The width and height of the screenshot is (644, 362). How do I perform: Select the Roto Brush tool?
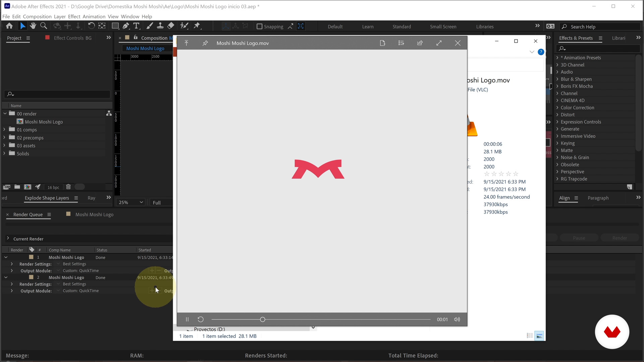click(x=184, y=26)
